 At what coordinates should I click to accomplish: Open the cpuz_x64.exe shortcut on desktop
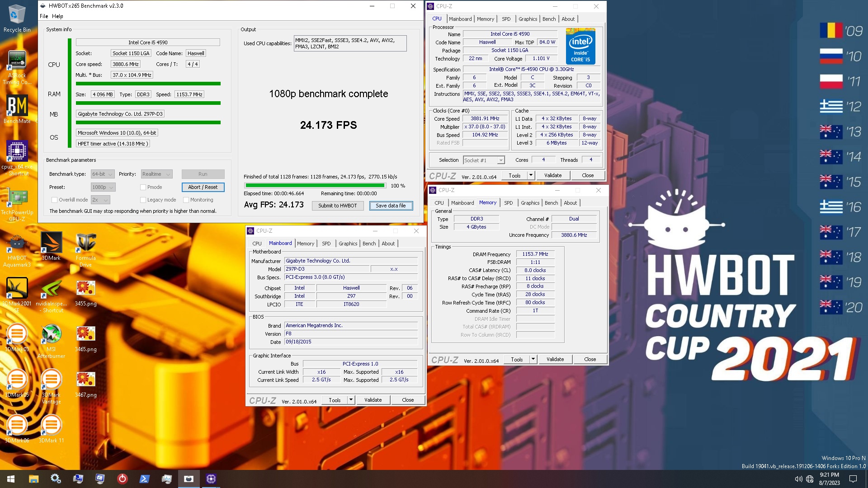click(x=17, y=158)
